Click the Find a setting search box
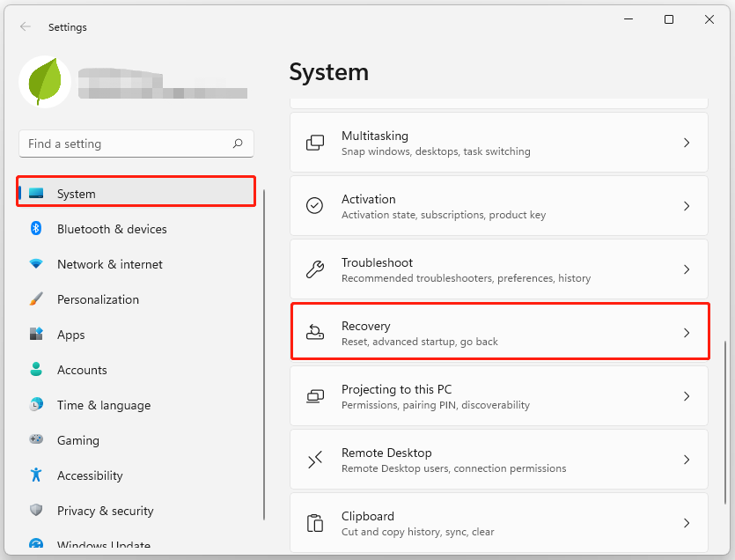Image resolution: width=735 pixels, height=560 pixels. point(136,144)
